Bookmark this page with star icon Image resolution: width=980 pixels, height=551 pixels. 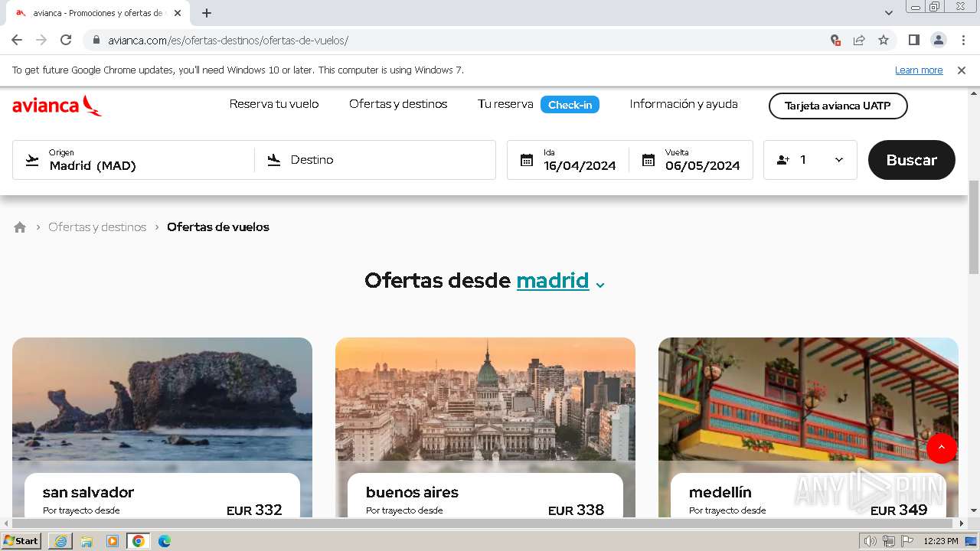pos(884,41)
